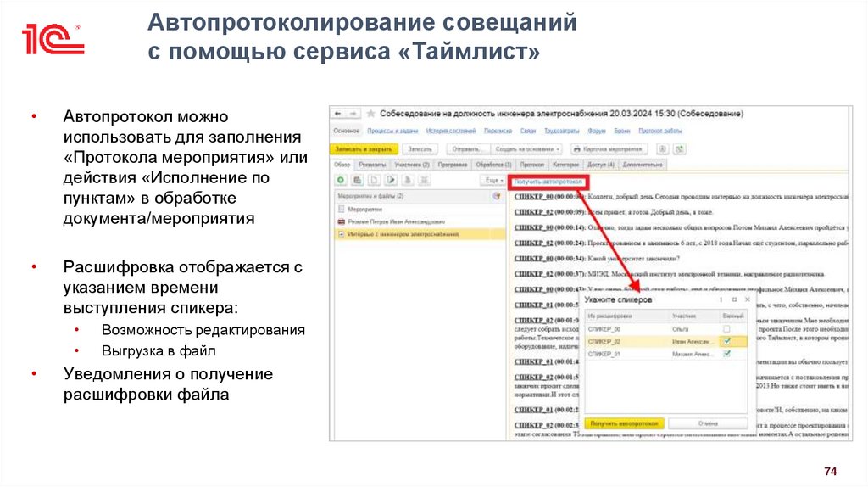868x487 pixels.
Task: Click the blank-page icon in the files toolbar
Action: (x=374, y=180)
